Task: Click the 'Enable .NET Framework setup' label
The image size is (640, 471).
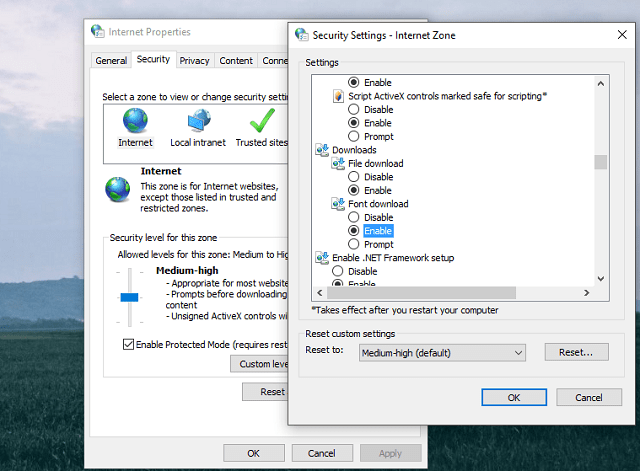Action: pos(393,258)
